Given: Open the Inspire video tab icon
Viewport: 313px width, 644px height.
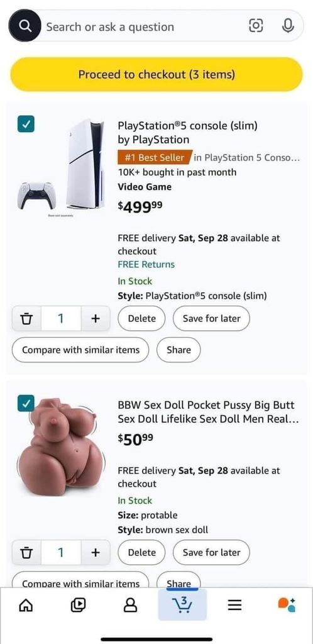Looking at the screenshot, I should [x=78, y=604].
